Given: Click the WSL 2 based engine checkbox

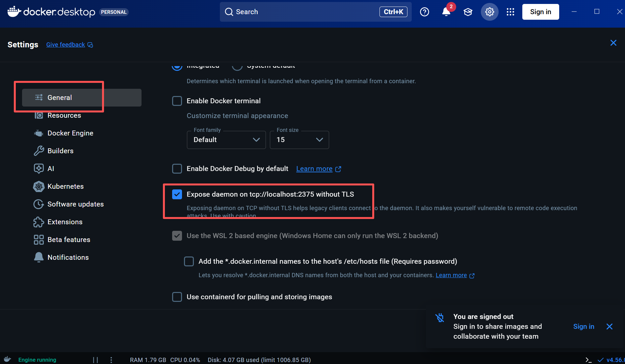Looking at the screenshot, I should coord(177,236).
